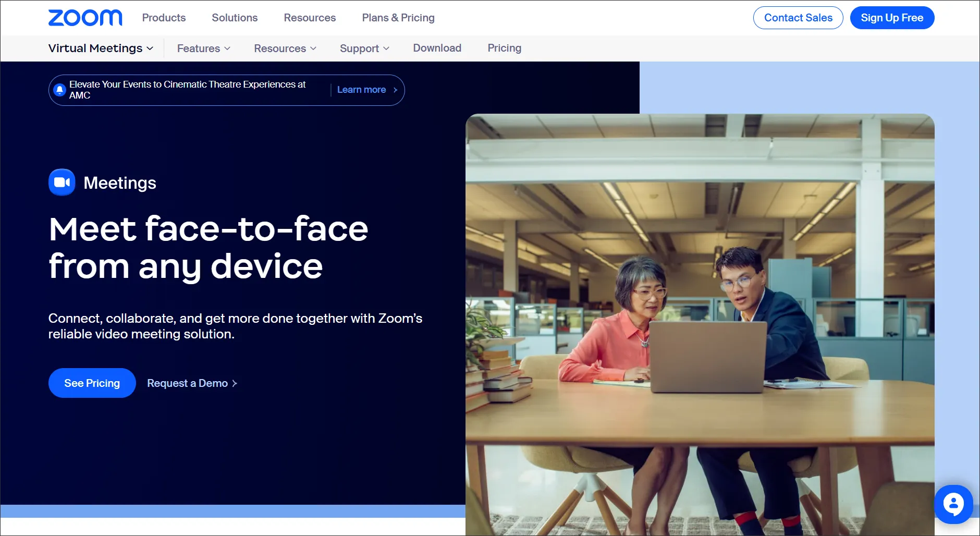Open the Solutions menu

[x=235, y=18]
